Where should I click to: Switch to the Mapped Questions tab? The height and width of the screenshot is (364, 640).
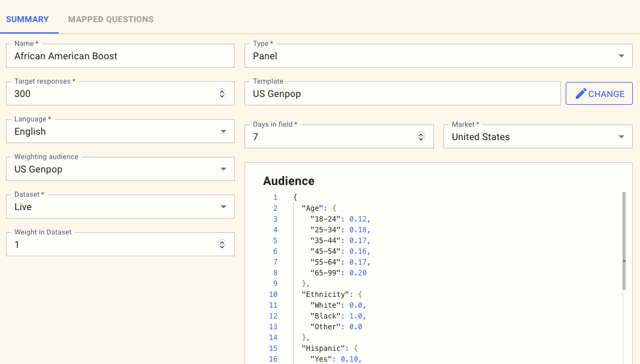click(111, 19)
